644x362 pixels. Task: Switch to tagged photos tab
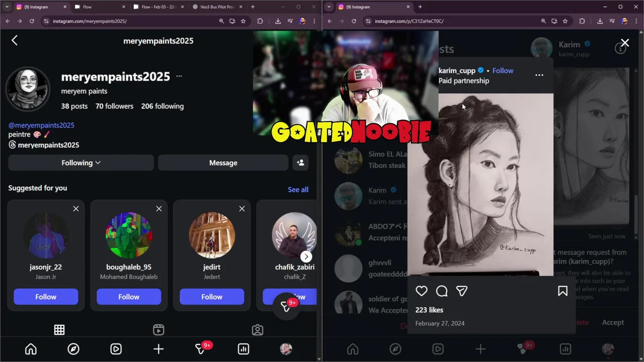258,330
